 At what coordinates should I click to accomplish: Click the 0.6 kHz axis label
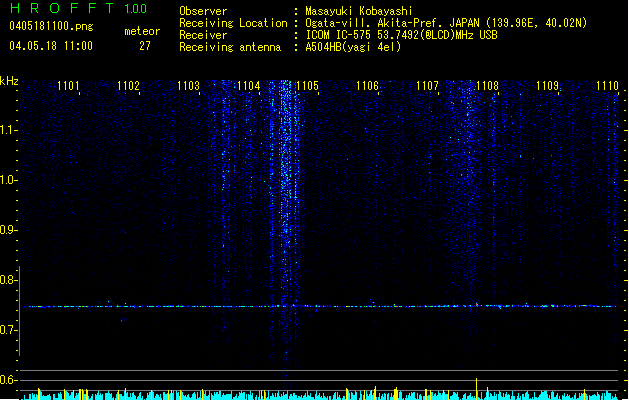tap(8, 380)
